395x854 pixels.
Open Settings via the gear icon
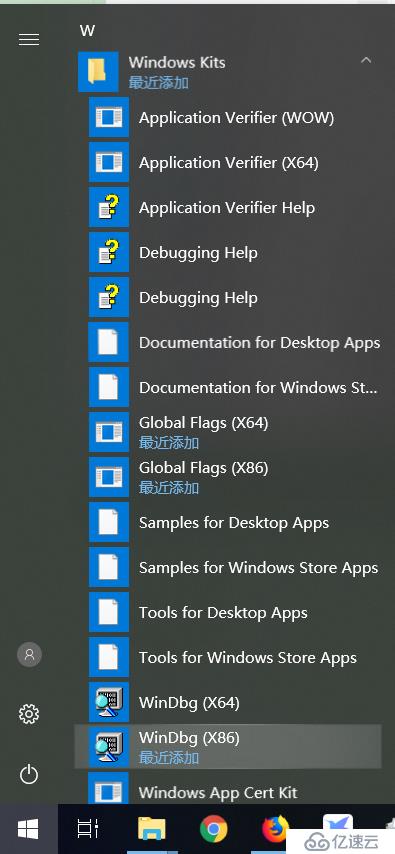(29, 713)
